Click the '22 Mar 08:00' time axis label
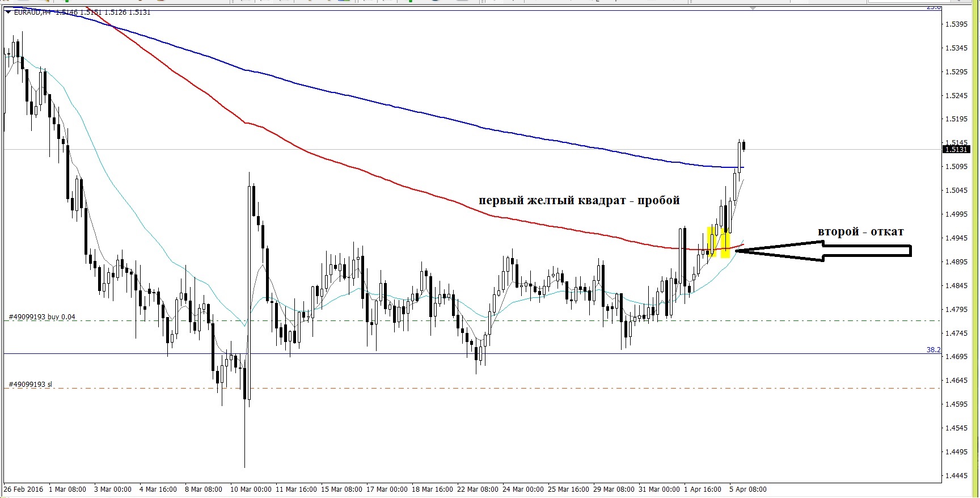 (x=478, y=489)
